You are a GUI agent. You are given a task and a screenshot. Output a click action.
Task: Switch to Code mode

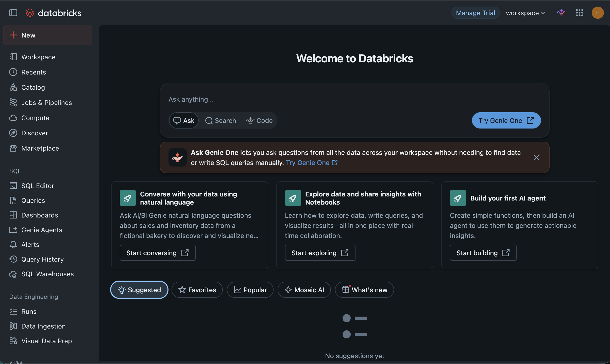[x=259, y=120]
